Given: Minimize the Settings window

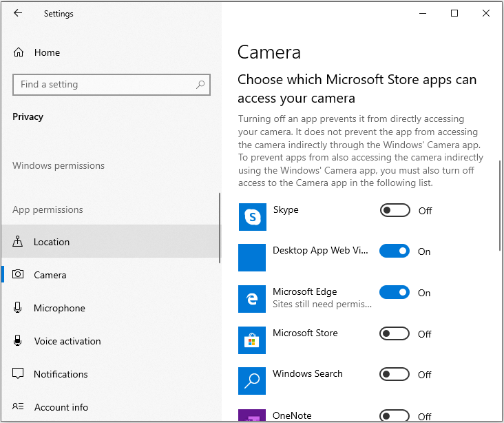Looking at the screenshot, I should 423,13.
